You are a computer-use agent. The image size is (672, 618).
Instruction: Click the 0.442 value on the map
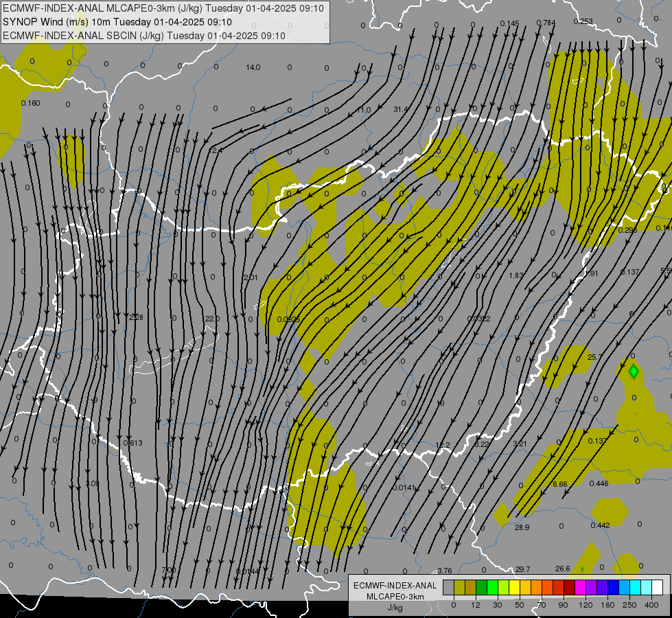[600, 525]
